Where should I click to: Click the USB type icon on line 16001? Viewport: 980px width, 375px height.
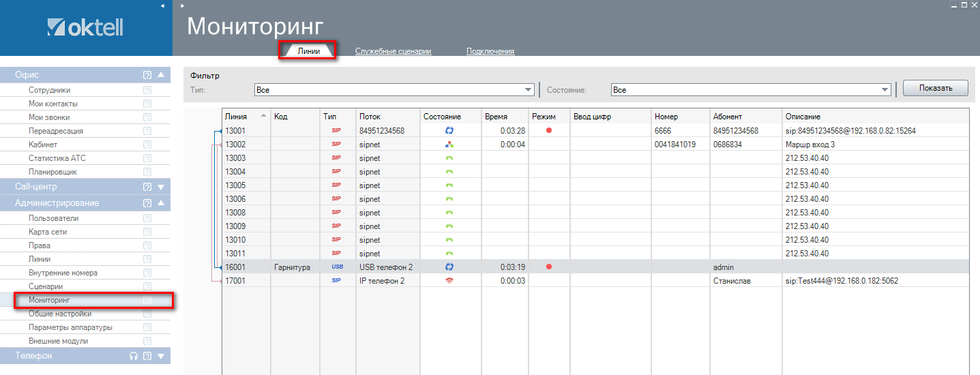point(338,267)
